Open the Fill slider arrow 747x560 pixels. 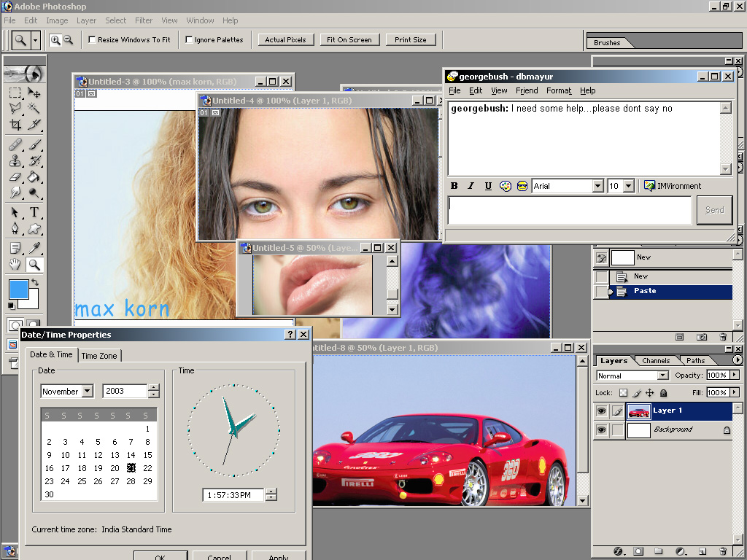(735, 392)
